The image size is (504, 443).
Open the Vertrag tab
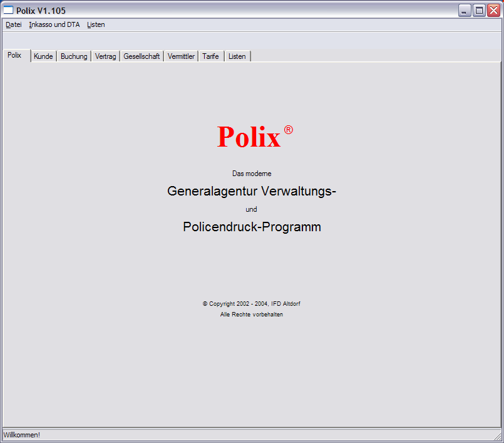(105, 56)
